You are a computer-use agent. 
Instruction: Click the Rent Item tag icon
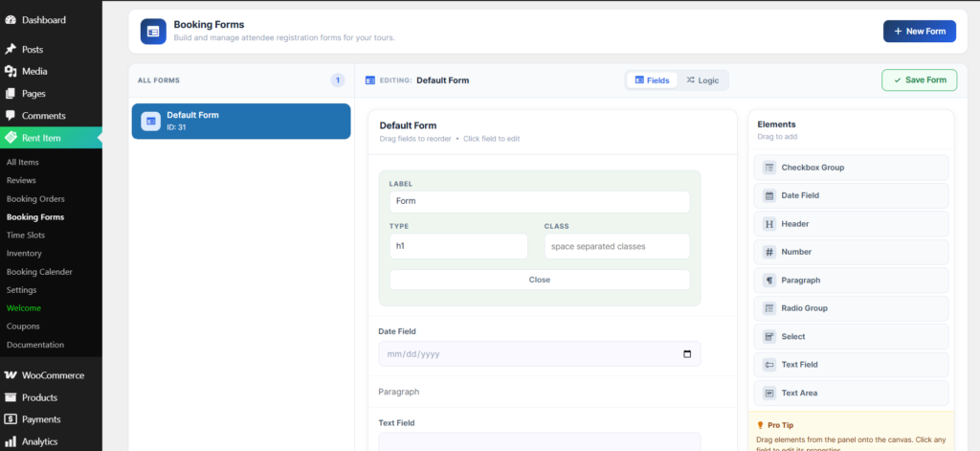click(10, 138)
